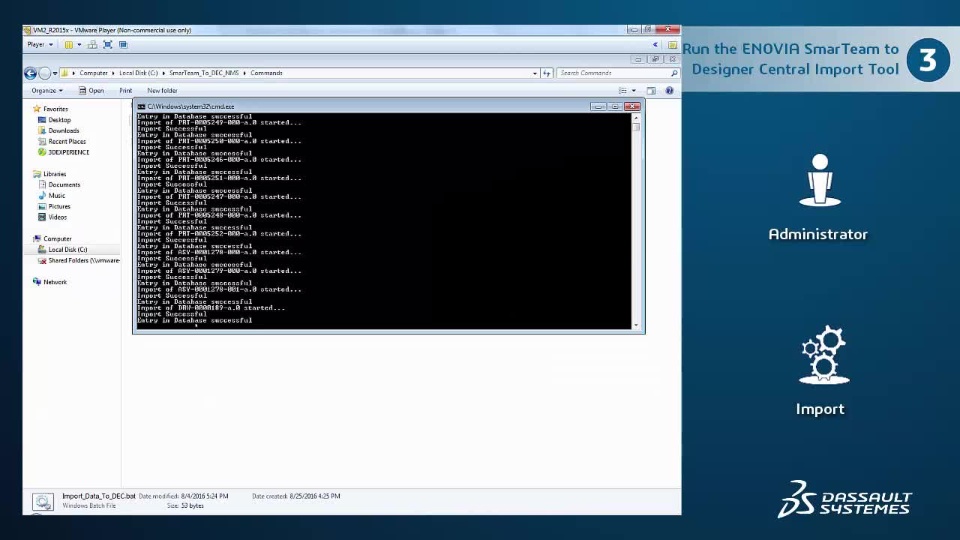The height and width of the screenshot is (540, 960).
Task: Click the VMware message log icon
Action: click(672, 45)
